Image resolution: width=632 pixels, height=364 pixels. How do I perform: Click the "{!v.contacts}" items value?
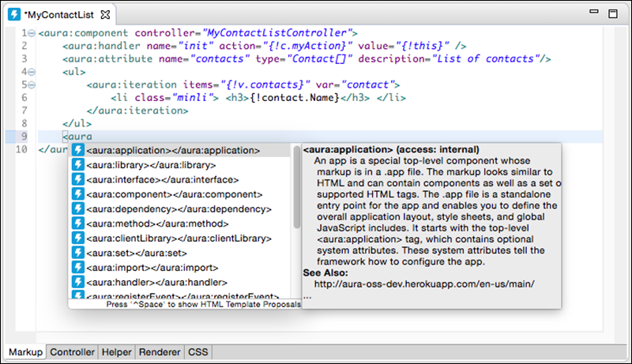click(265, 84)
